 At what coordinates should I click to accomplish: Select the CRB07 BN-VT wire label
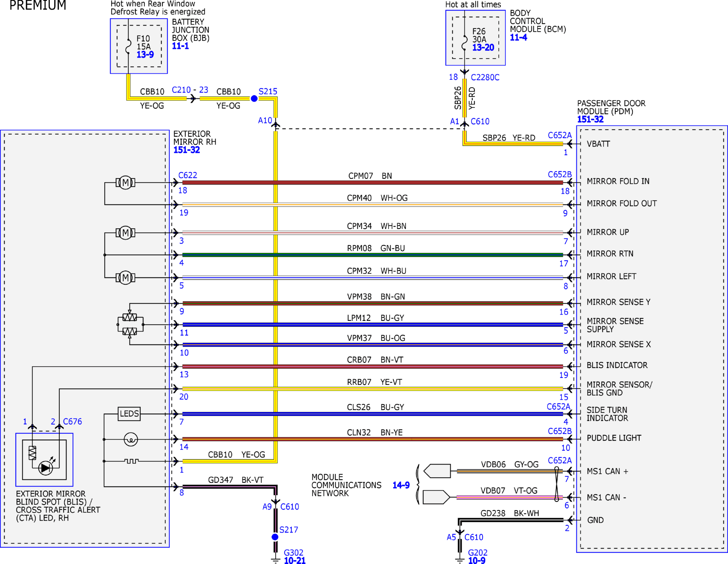coord(375,360)
